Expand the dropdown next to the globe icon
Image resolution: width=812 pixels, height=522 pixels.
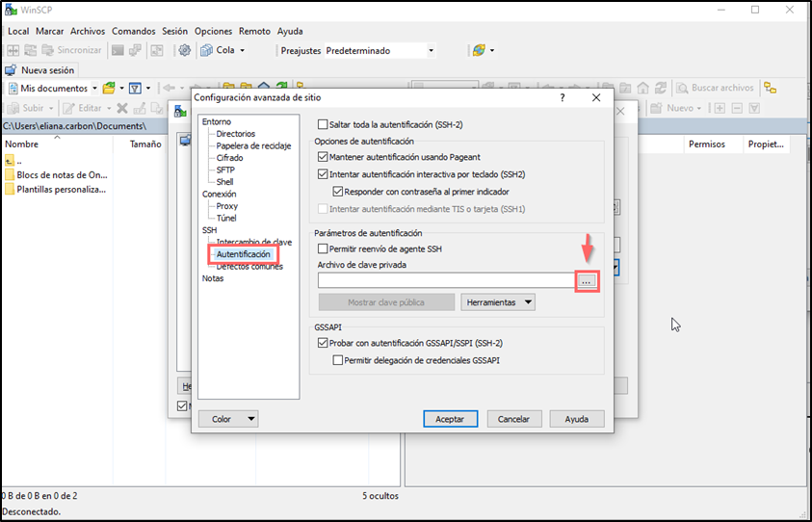tap(492, 50)
